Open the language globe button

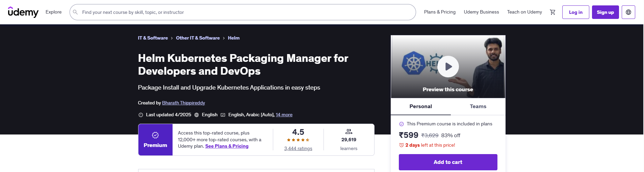[628, 12]
